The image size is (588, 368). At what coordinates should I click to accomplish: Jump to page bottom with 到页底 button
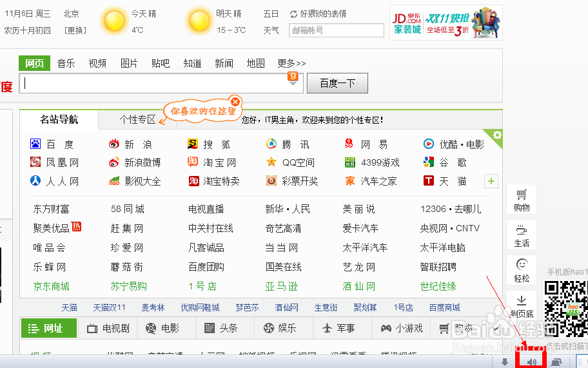tap(522, 305)
